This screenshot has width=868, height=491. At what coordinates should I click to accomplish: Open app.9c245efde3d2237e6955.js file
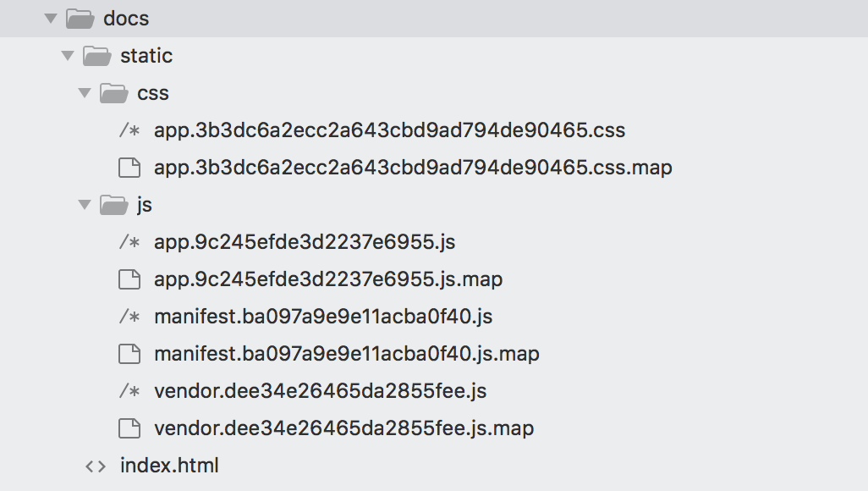(305, 242)
